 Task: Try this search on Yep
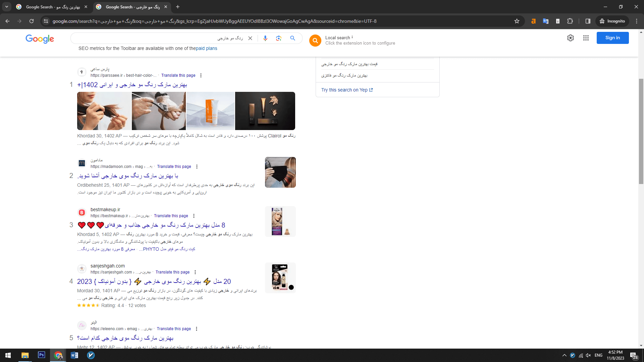pyautogui.click(x=347, y=90)
